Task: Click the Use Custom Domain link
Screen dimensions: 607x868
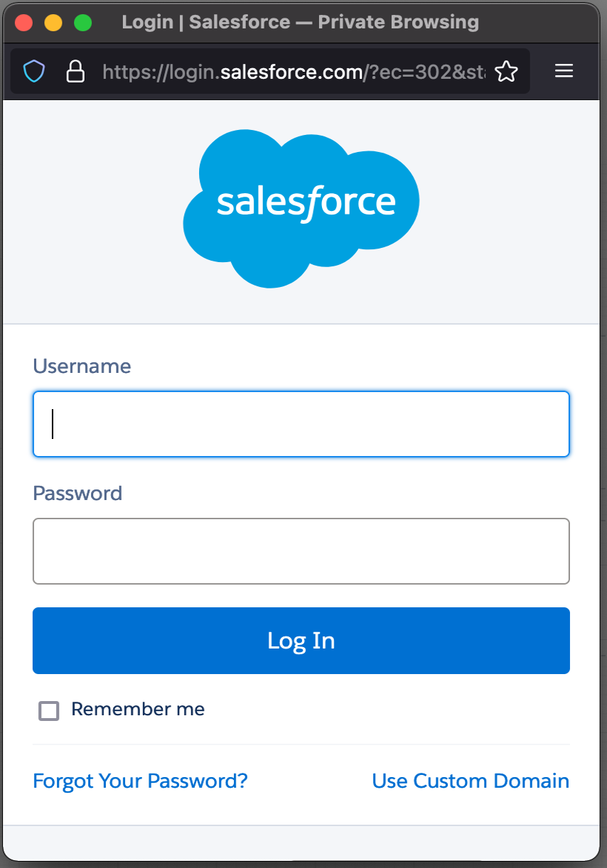Action: [x=470, y=781]
